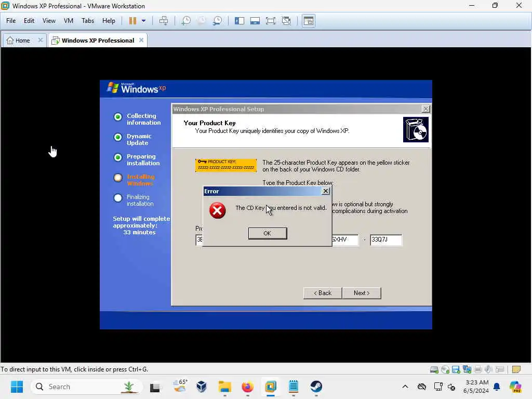Viewport: 532px width, 399px height.
Task: Open the Tabs menu
Action: 87,21
